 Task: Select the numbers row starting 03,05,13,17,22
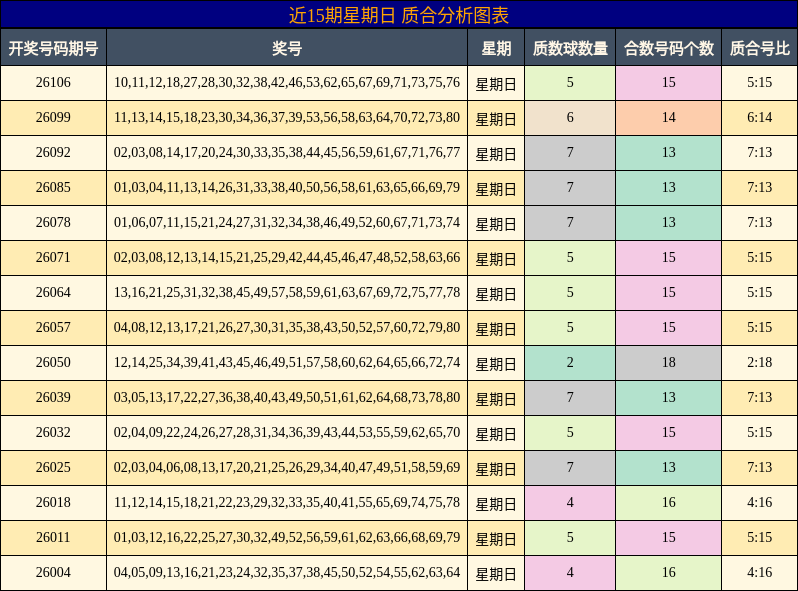(287, 398)
